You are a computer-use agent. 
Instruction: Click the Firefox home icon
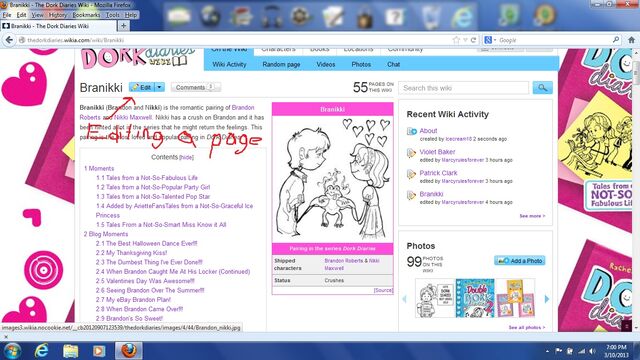pyautogui.click(x=631, y=40)
